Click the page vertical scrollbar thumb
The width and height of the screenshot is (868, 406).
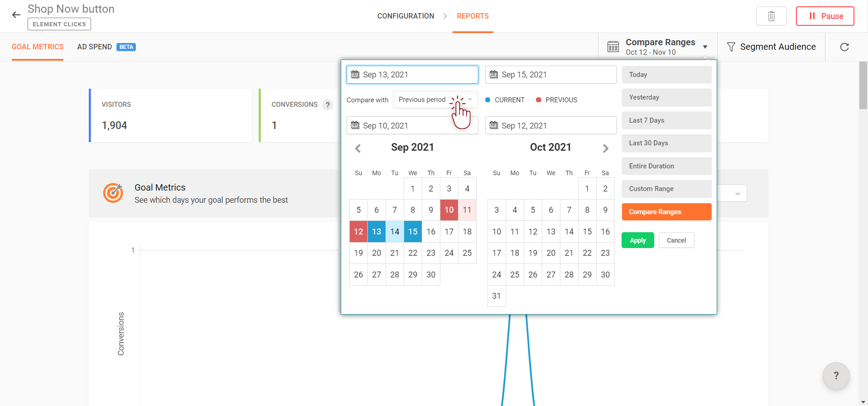tap(863, 85)
